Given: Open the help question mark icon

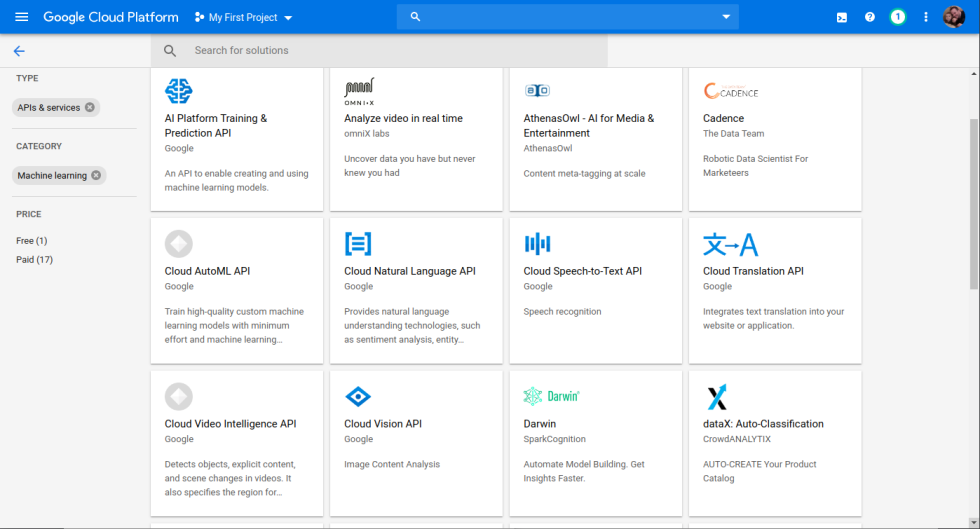Looking at the screenshot, I should (x=870, y=17).
